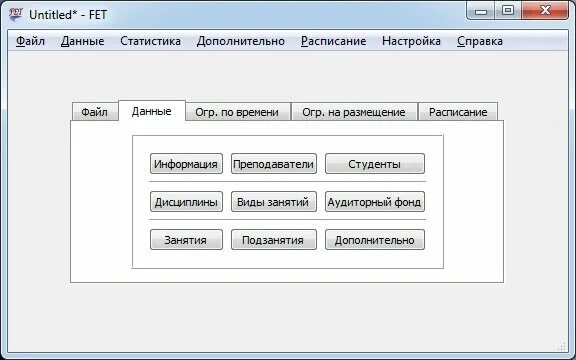Click the Информация button
This screenshot has height=360, width=576.
pos(186,164)
